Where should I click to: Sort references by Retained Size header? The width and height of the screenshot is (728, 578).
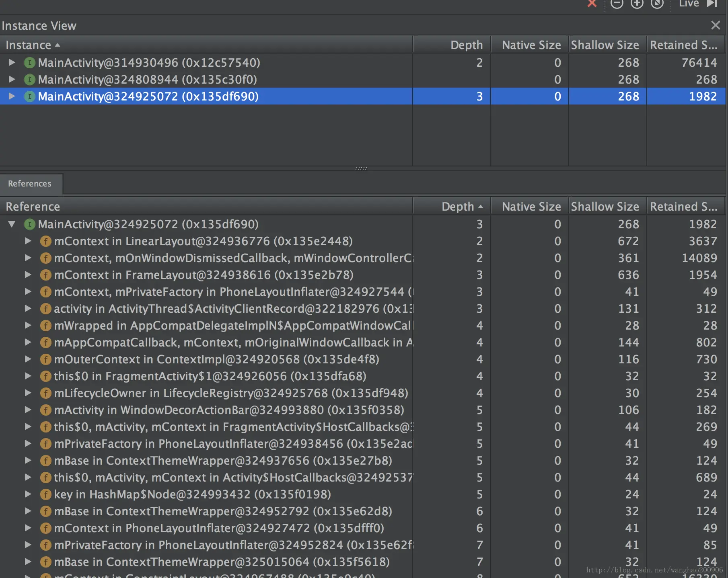[x=686, y=206]
